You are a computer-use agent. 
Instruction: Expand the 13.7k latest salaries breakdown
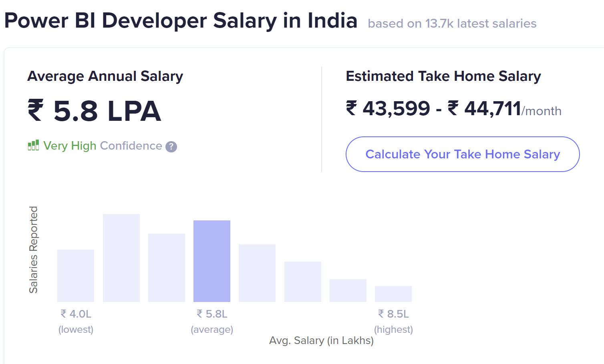[x=452, y=24]
